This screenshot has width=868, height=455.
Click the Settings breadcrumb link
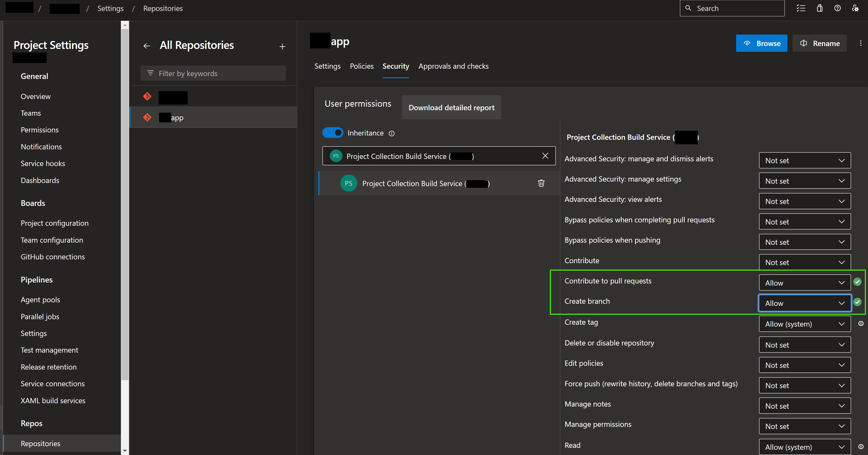[x=110, y=8]
